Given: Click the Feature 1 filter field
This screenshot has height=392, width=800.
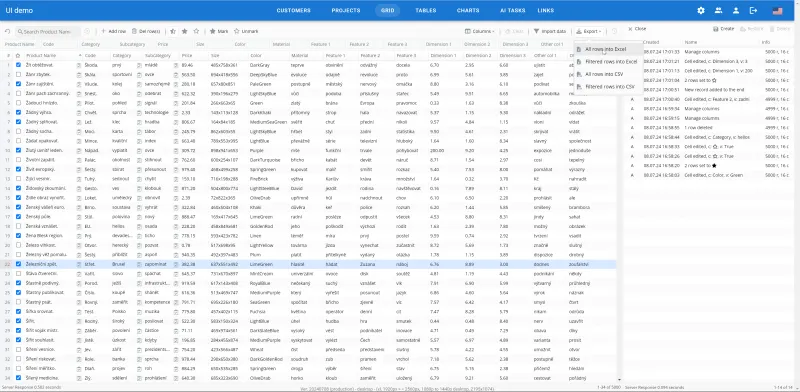Looking at the screenshot, I should coord(327,44).
